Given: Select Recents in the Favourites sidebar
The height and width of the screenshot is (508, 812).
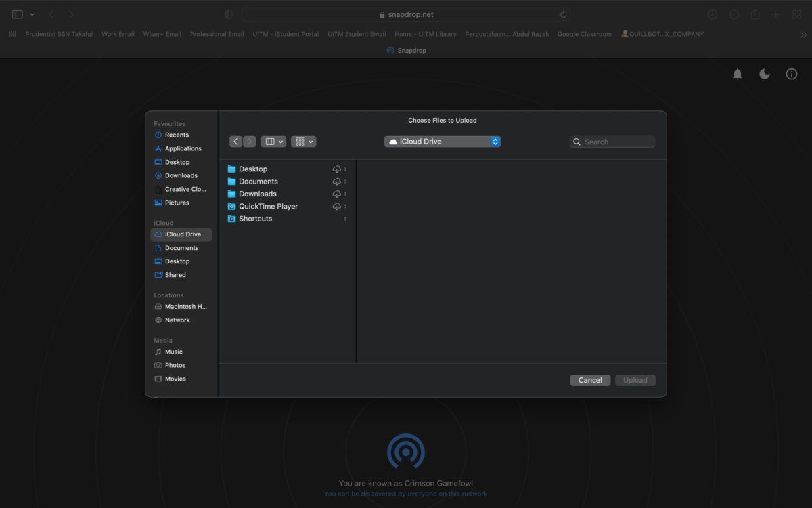Looking at the screenshot, I should tap(177, 135).
